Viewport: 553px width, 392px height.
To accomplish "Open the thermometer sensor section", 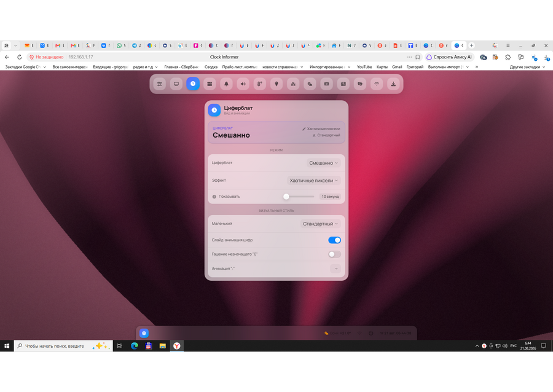I will coord(259,84).
